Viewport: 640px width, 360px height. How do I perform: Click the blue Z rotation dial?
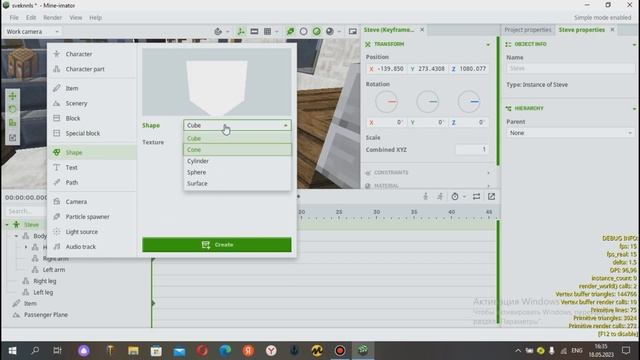[469, 101]
